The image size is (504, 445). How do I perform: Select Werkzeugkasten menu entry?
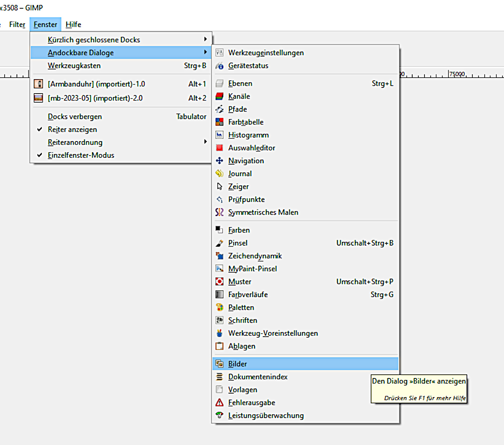[121, 66]
